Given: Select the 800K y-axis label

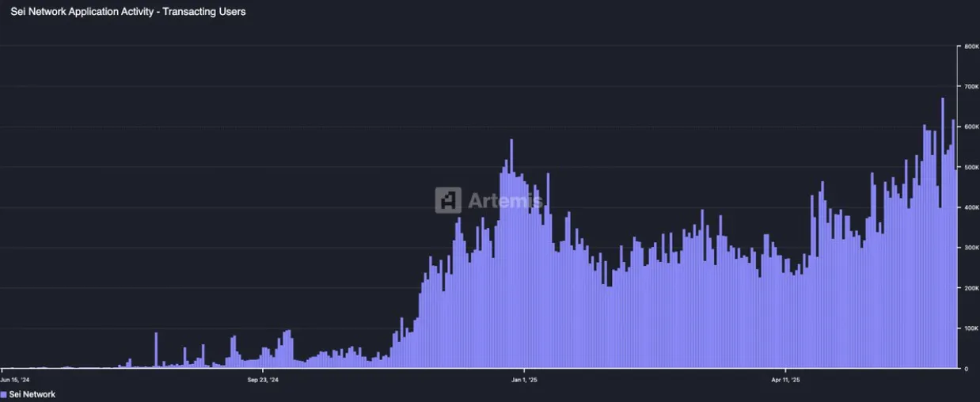Looking at the screenshot, I should pyautogui.click(x=971, y=47).
